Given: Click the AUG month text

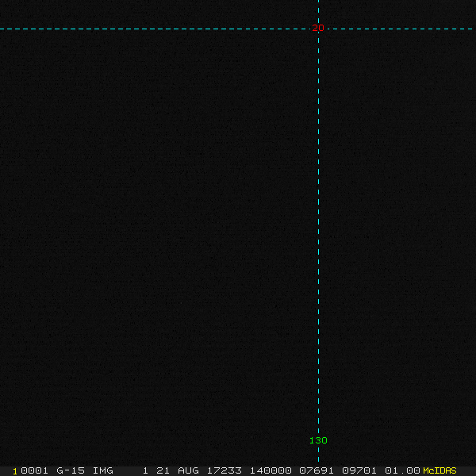Looking at the screenshot, I should [x=188, y=470].
